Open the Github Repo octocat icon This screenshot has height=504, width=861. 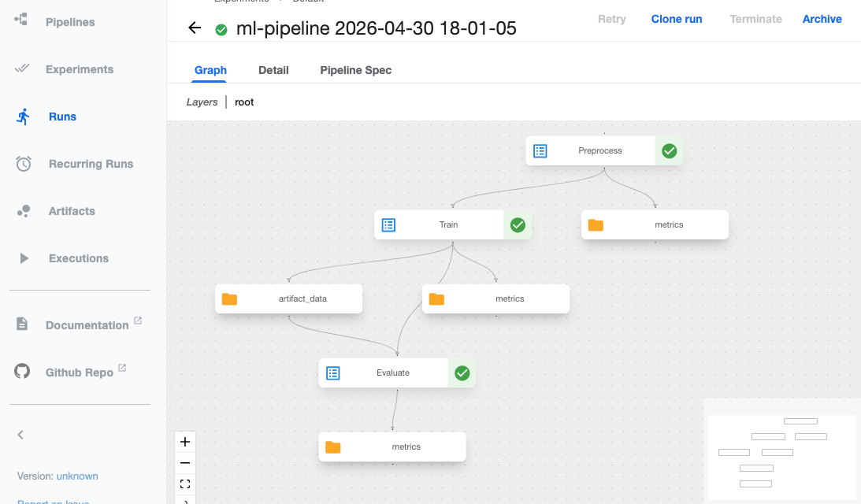[22, 371]
